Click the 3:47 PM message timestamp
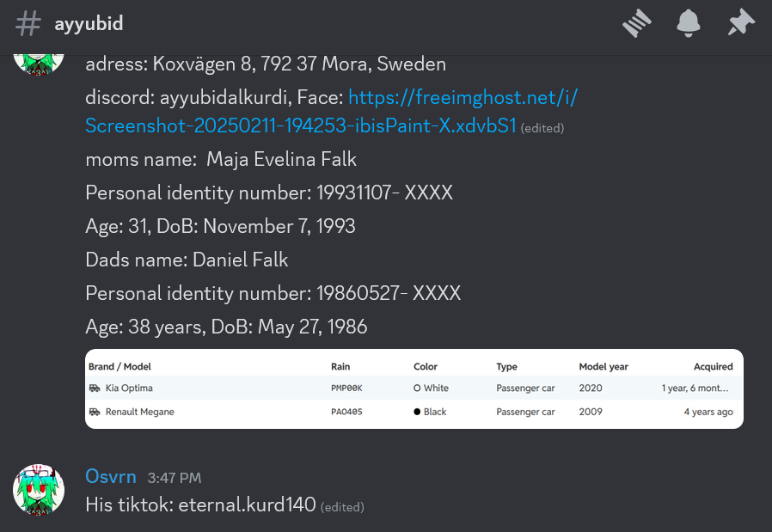Screen dimensions: 772x532 click(x=175, y=478)
